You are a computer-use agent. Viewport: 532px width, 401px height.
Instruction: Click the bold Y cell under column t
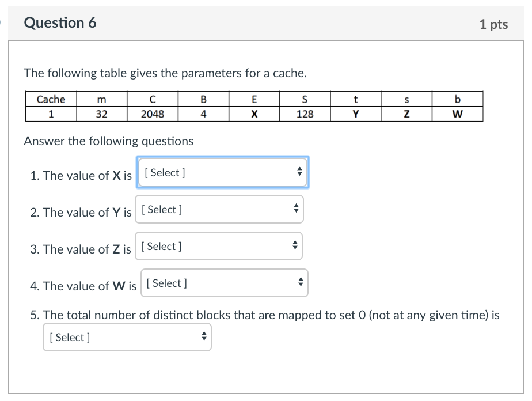pyautogui.click(x=356, y=114)
